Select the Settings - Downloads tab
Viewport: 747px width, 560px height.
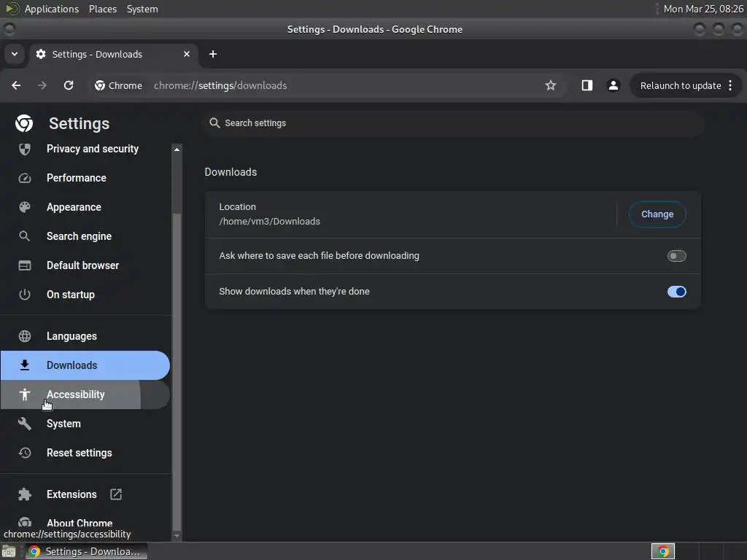pos(113,54)
